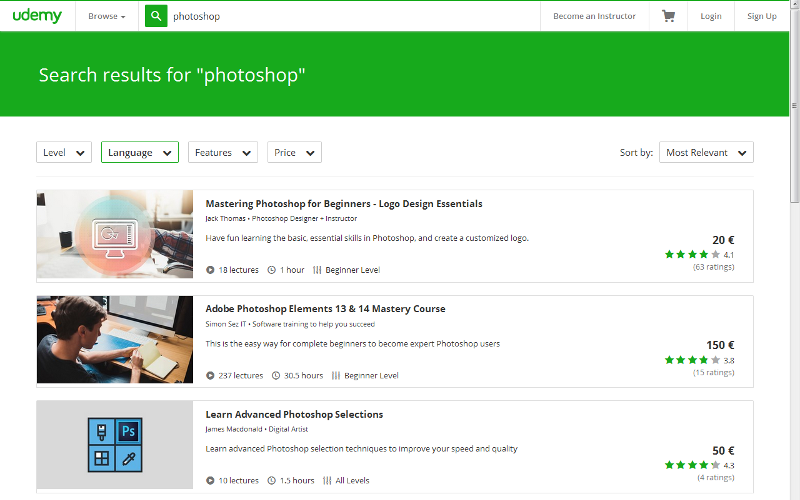
Task: Click in the search field containing photoshop
Action: coord(350,16)
